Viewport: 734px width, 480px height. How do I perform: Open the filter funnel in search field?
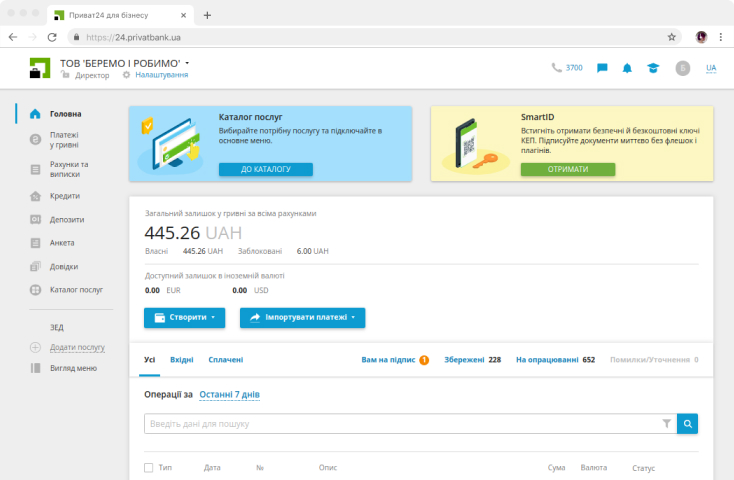pos(667,424)
